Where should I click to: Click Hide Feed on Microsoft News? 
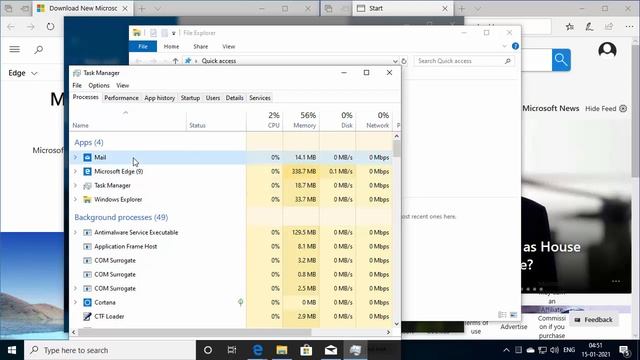pyautogui.click(x=606, y=109)
